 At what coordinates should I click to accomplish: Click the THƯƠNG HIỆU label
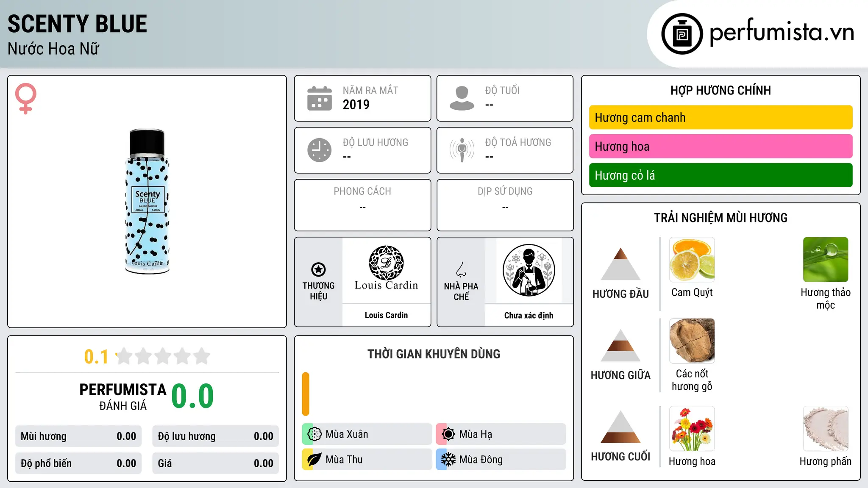pyautogui.click(x=318, y=291)
